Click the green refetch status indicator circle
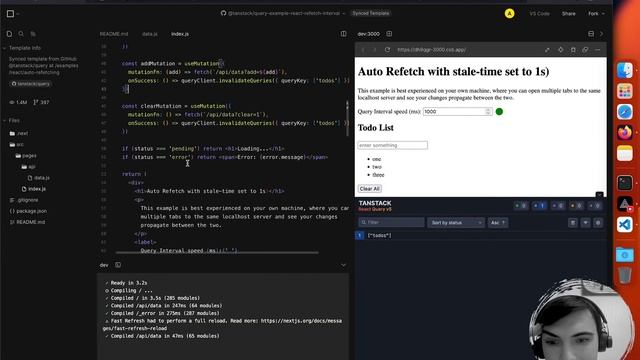 (x=499, y=111)
